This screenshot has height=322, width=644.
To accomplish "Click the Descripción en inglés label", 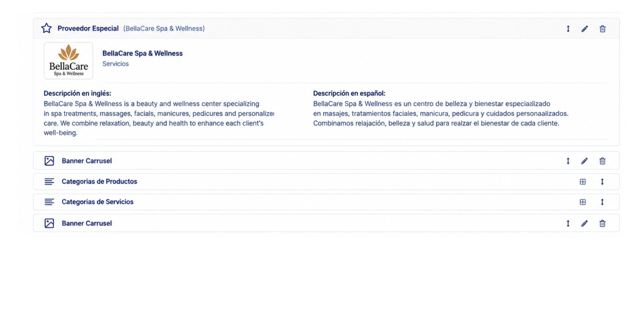I will point(77,93).
